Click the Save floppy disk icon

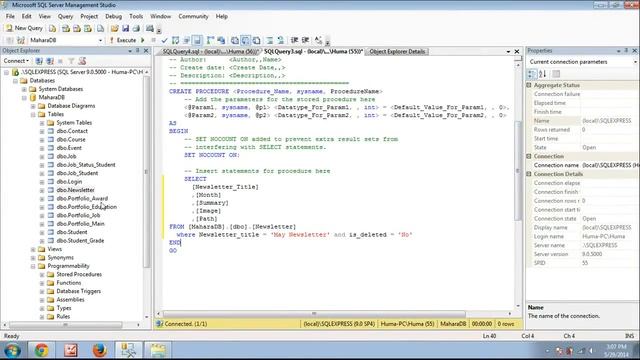point(125,29)
